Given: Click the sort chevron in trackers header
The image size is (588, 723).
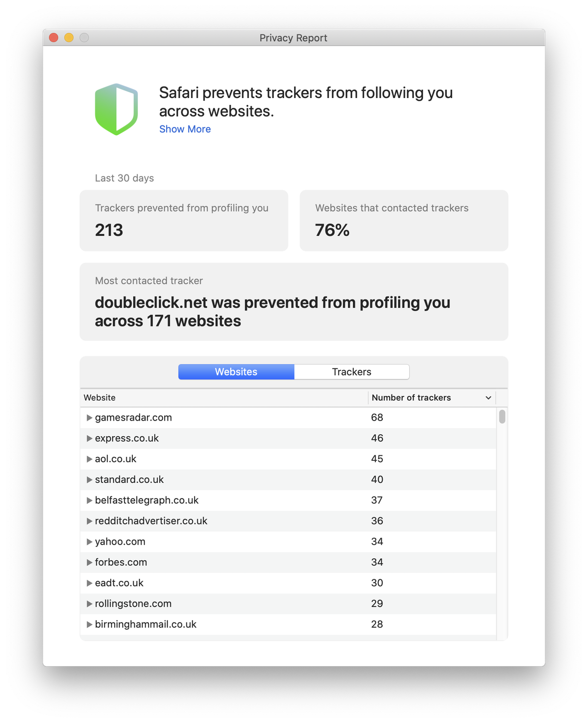Looking at the screenshot, I should [488, 398].
